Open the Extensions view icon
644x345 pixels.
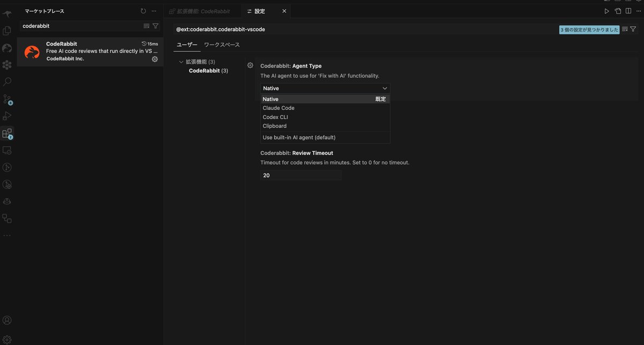pos(7,133)
